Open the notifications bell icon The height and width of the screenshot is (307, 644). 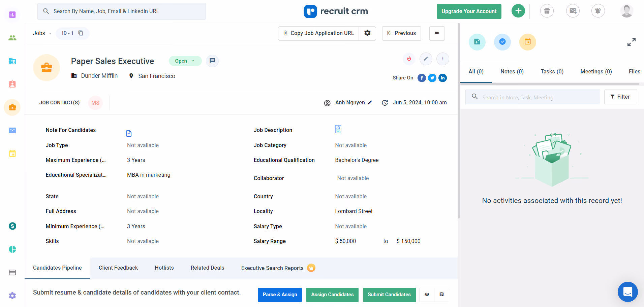click(x=598, y=11)
